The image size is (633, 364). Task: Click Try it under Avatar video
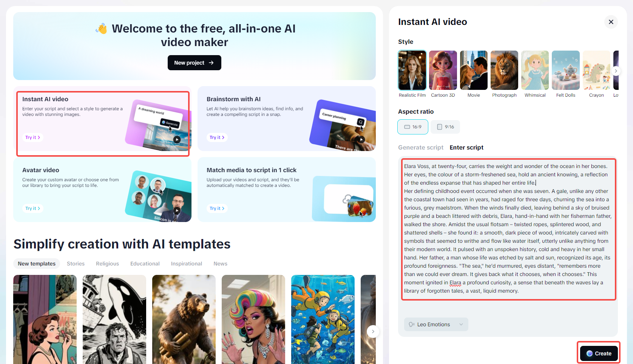[33, 208]
